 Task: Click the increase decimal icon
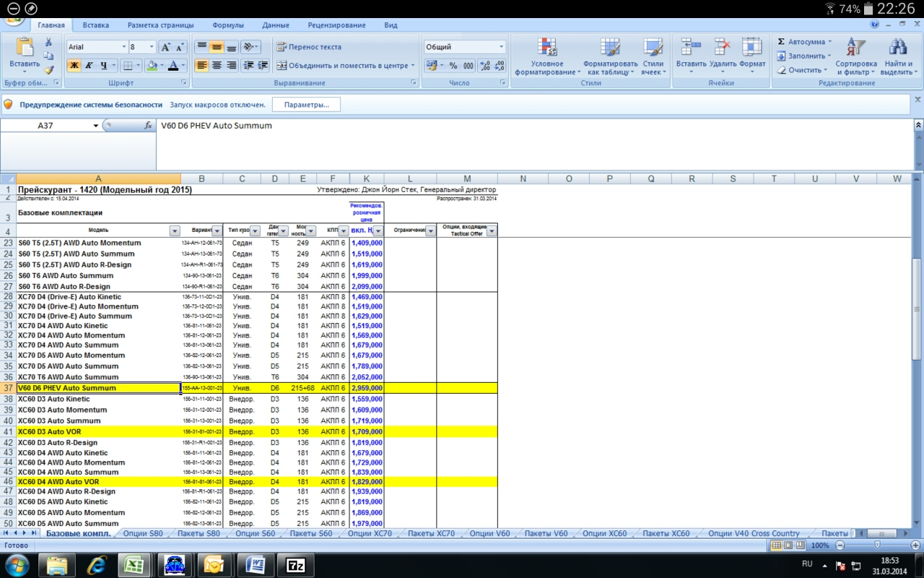484,65
